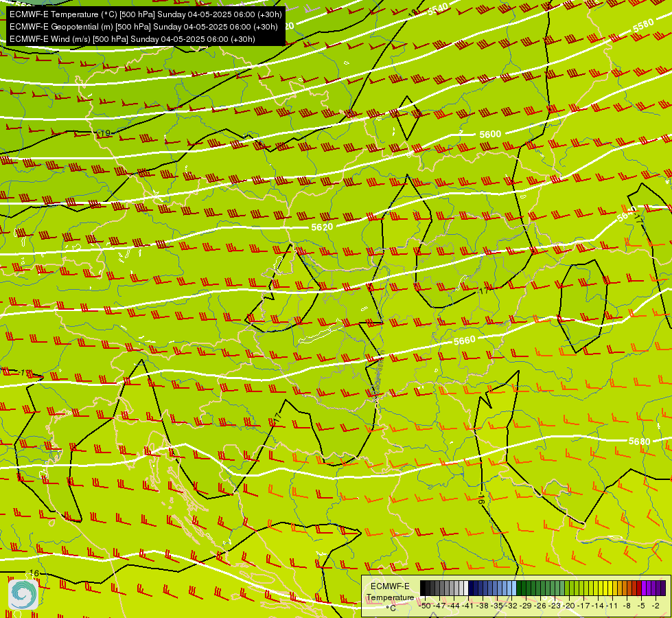Click the ECMWF-E Temperature 500 hPa header line
This screenshot has height=618, width=672.
click(146, 14)
